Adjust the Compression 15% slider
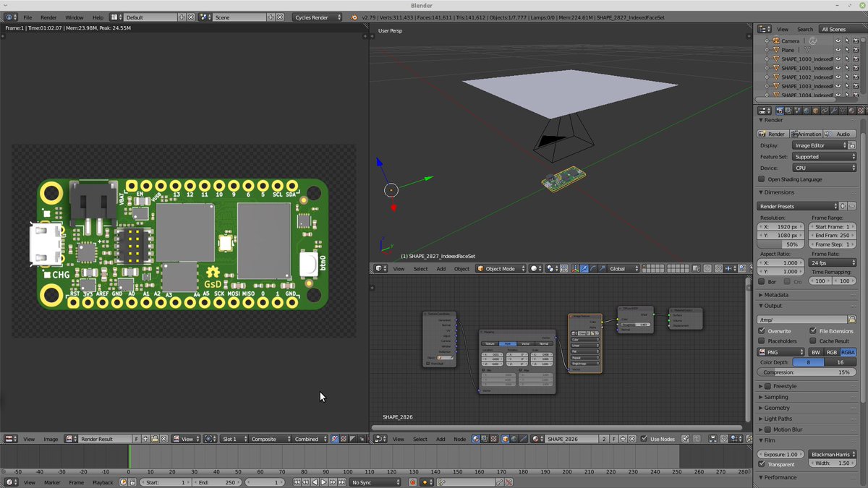The width and height of the screenshot is (868, 488). (x=807, y=372)
